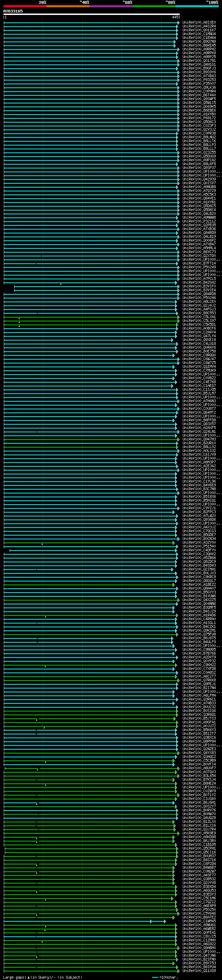The height and width of the screenshot is (980, 222).
Task: Select the UniRef100_Q5W1I5 label
Action: 199,102
